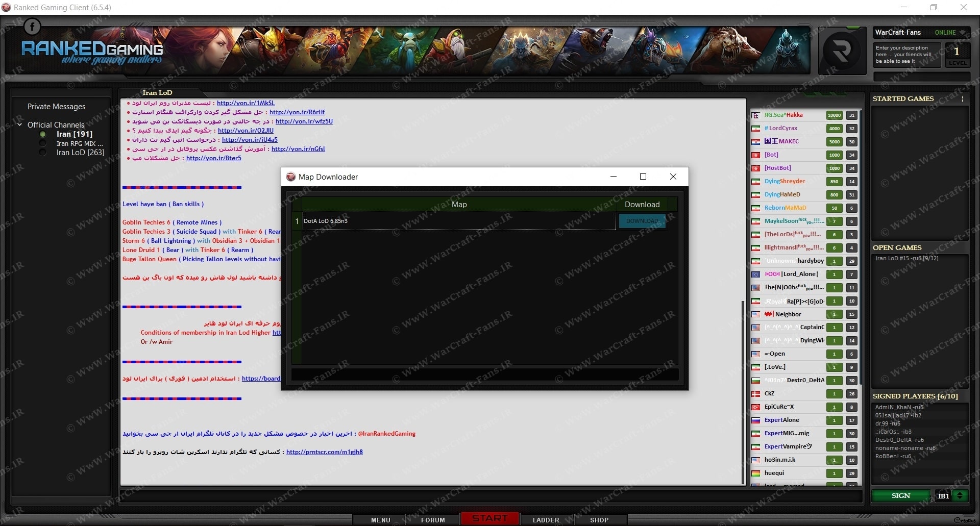The width and height of the screenshot is (980, 526).
Task: Open the Iran LoD #15 open game entry
Action: (906, 258)
